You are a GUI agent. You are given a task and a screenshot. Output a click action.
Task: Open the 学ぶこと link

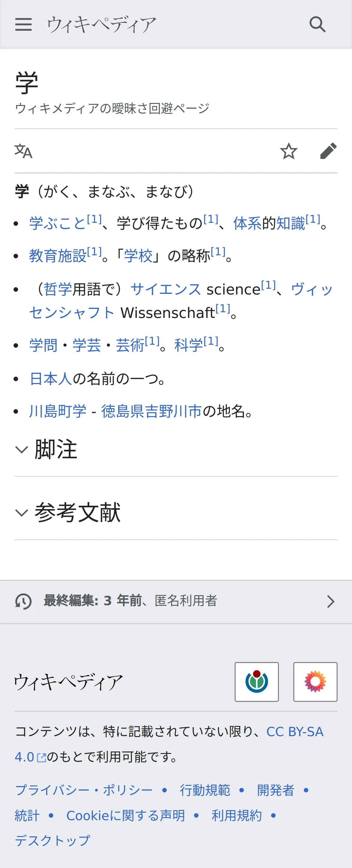[57, 223]
